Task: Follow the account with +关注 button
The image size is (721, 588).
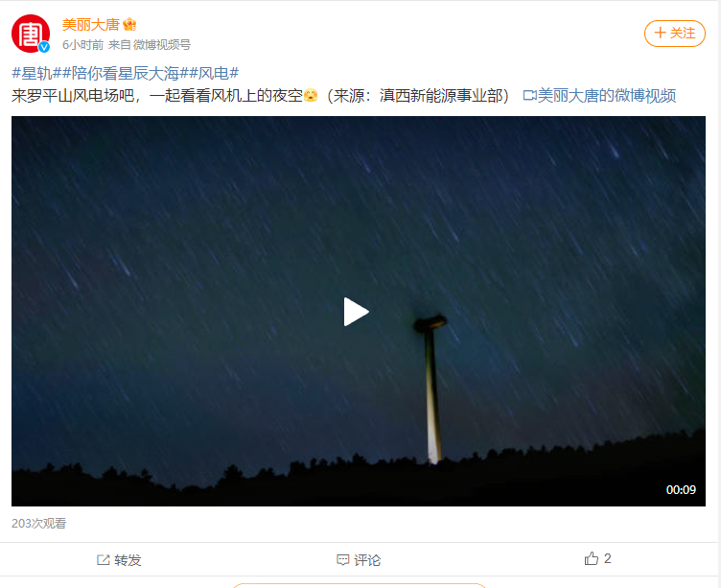Action: coord(675,34)
